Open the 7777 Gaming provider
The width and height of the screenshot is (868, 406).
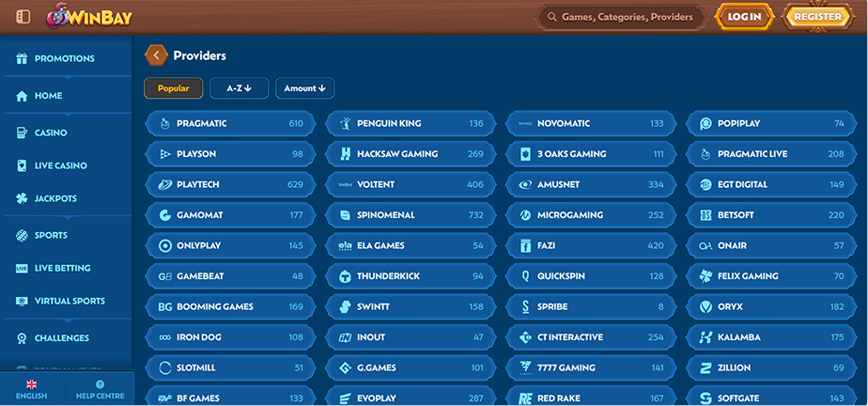[x=591, y=367]
